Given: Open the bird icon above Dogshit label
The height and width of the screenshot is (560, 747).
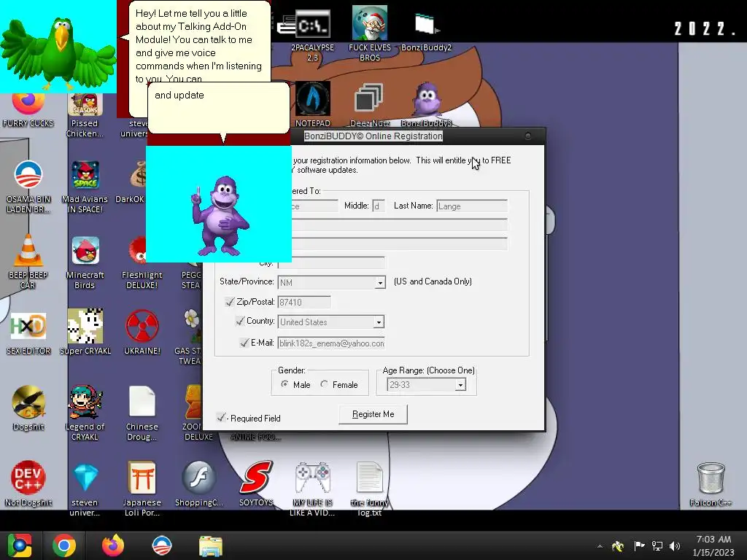Looking at the screenshot, I should 28,402.
